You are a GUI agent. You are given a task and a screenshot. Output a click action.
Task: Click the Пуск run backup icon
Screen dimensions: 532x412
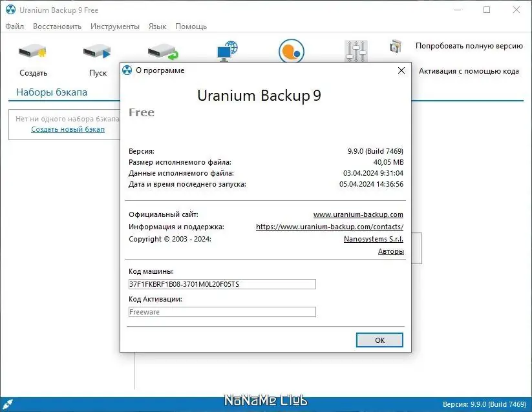tap(98, 52)
